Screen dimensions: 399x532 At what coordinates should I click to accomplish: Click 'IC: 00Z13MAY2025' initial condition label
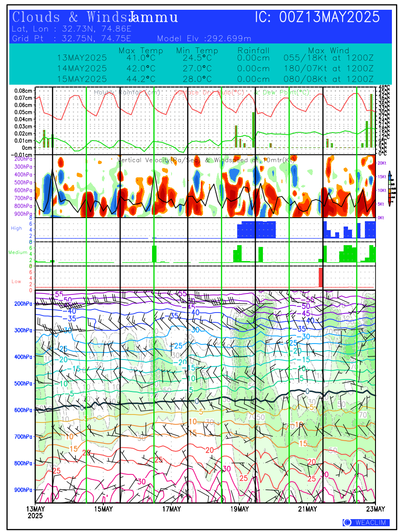click(x=317, y=18)
